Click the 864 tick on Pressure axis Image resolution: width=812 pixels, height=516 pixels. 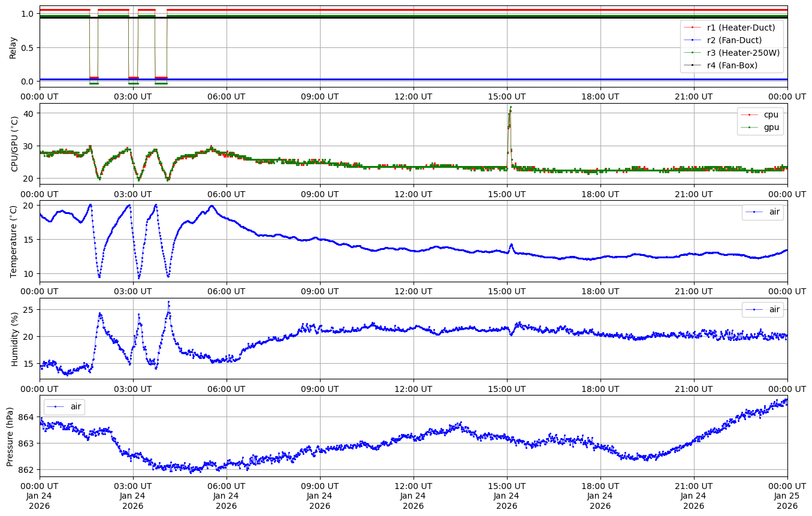28,417
